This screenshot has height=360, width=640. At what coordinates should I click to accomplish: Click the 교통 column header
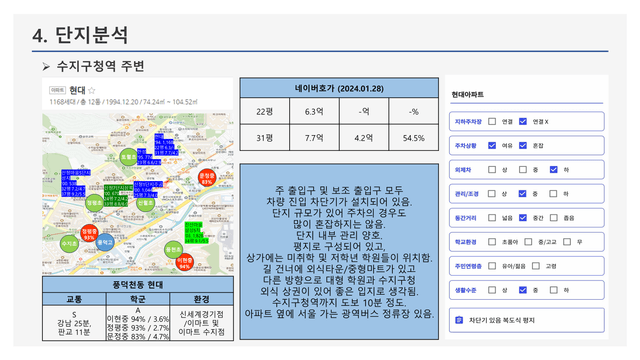coord(74,299)
